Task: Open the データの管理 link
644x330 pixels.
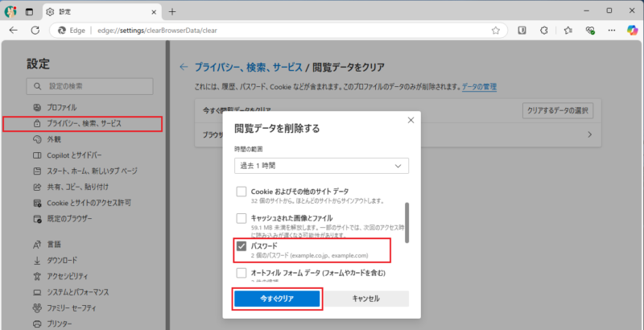Action: pos(479,87)
